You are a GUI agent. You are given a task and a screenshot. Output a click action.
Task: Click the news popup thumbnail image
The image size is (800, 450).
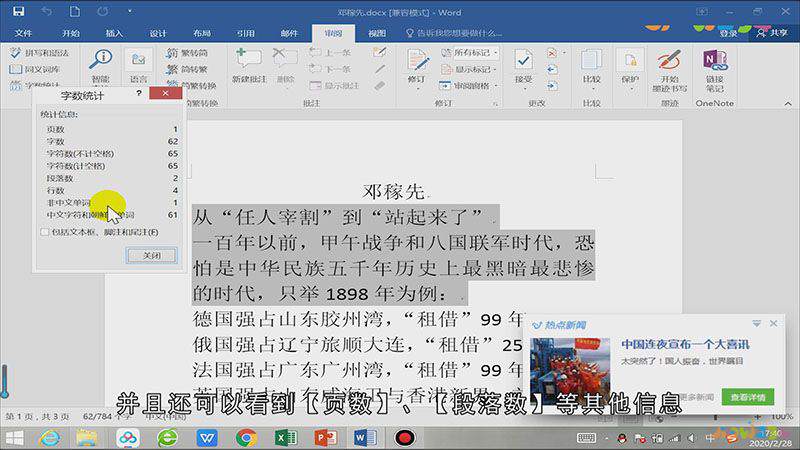point(570,370)
